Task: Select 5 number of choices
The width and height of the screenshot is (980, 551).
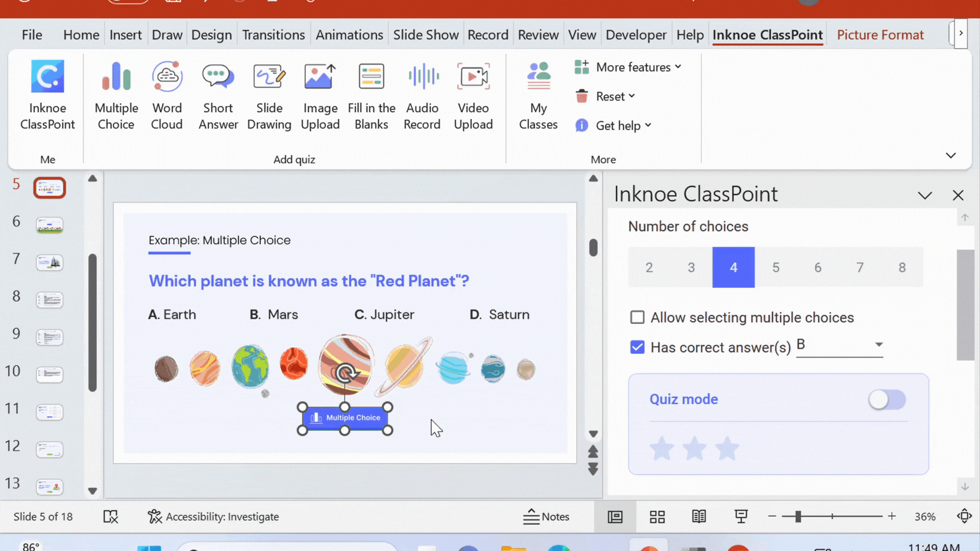Action: 776,267
